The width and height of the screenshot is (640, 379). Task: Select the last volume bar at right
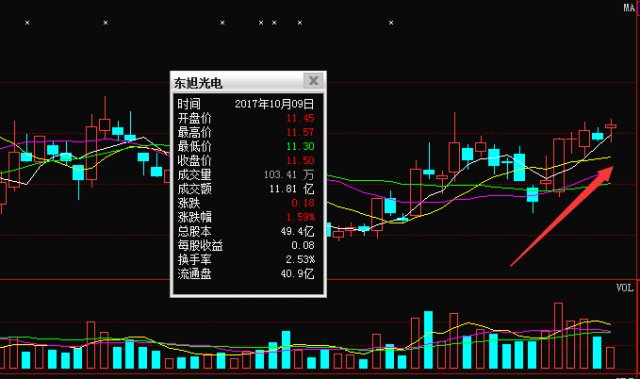point(610,358)
